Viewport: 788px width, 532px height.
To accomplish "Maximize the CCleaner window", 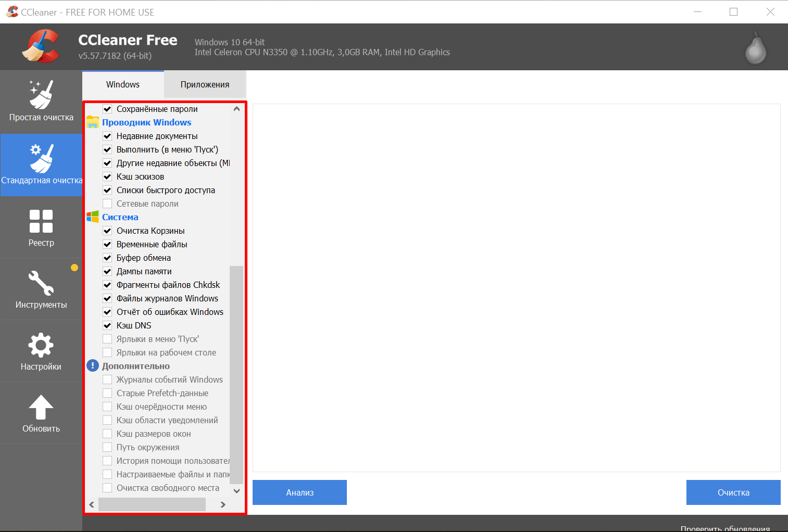I will [734, 11].
